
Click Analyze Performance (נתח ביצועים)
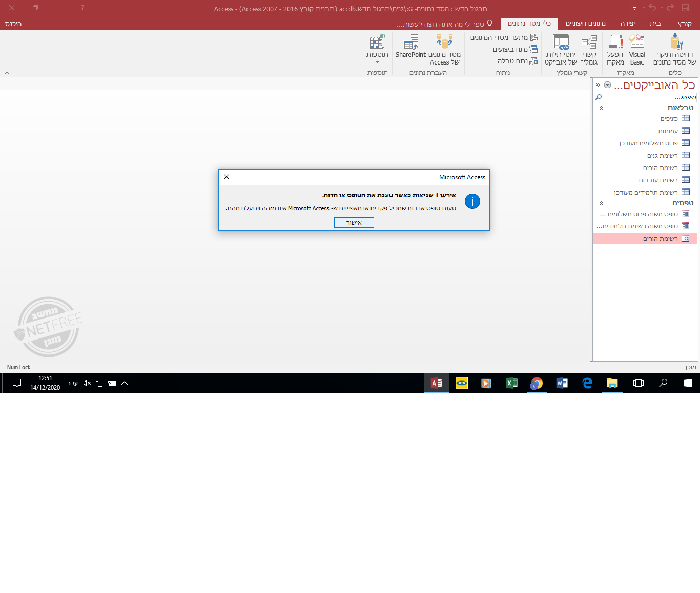pos(515,49)
